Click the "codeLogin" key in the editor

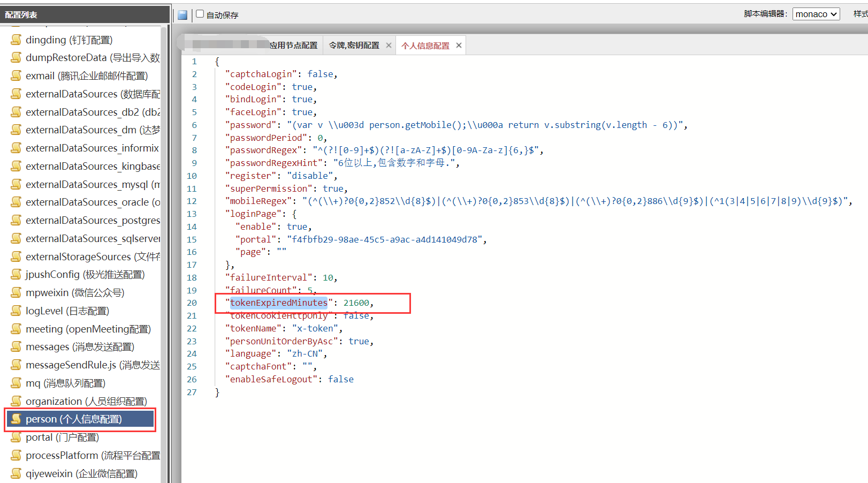click(x=254, y=87)
